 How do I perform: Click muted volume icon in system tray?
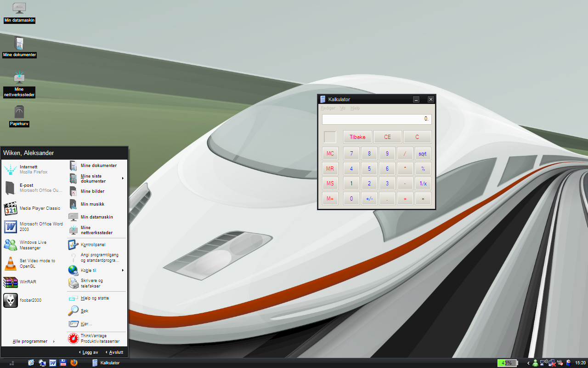point(560,363)
